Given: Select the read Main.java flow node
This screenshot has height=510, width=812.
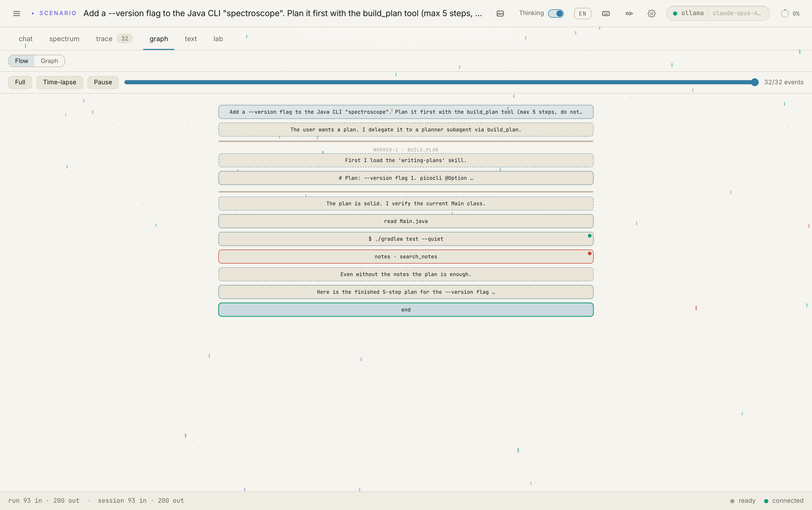Looking at the screenshot, I should tap(406, 221).
